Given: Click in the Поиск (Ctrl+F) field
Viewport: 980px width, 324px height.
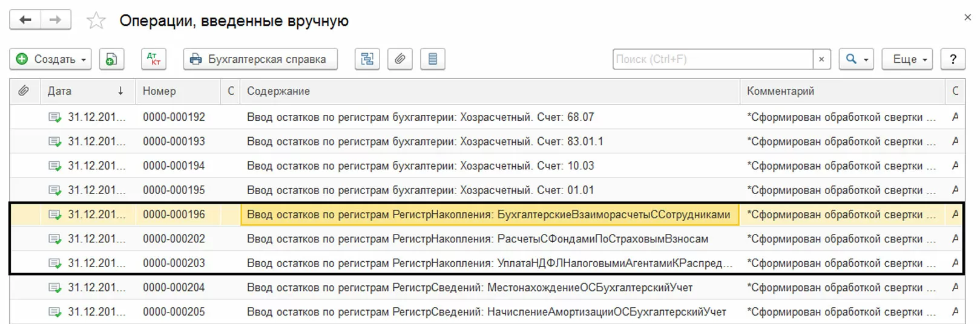Looking at the screenshot, I should tap(712, 59).
